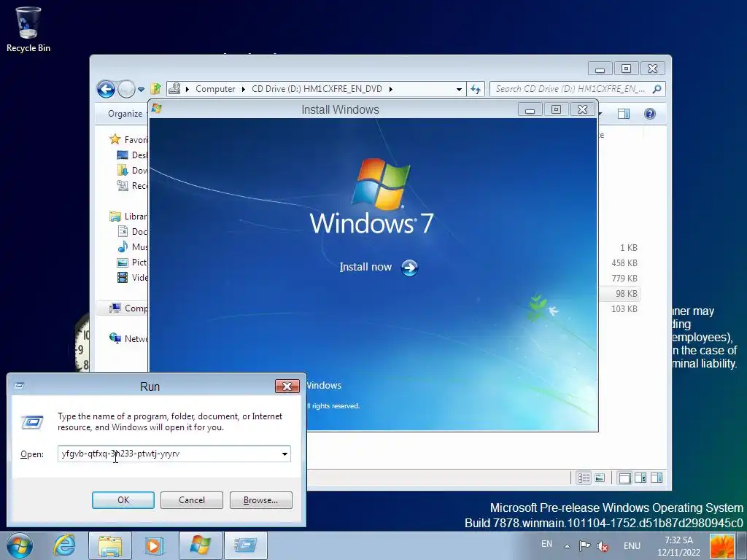This screenshot has width=747, height=560.
Task: Click Browse... in the Run dialog
Action: pyautogui.click(x=260, y=500)
